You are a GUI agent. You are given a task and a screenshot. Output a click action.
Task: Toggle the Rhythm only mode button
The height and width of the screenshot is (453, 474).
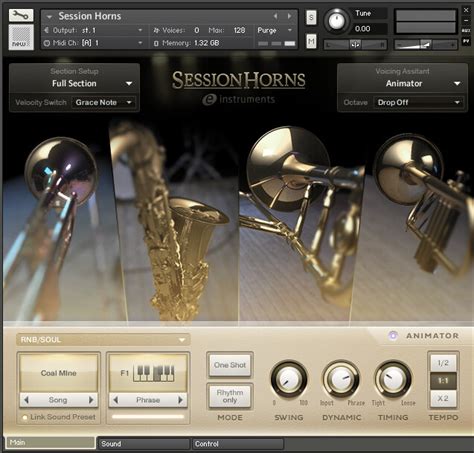pos(230,396)
